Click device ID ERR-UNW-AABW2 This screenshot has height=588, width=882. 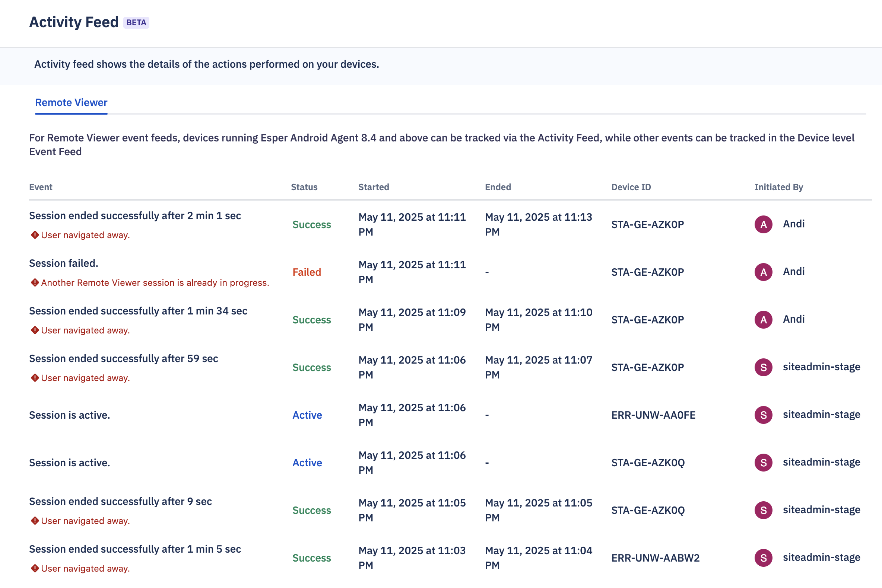[x=655, y=558]
